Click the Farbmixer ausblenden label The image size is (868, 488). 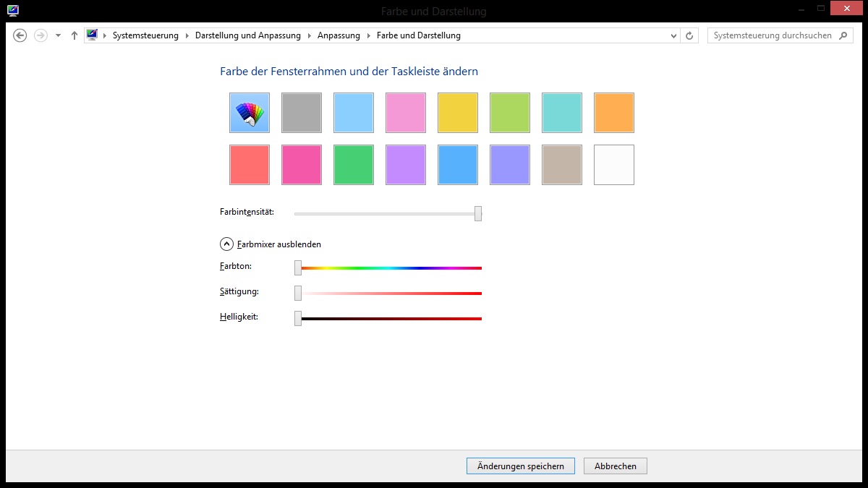tap(279, 244)
